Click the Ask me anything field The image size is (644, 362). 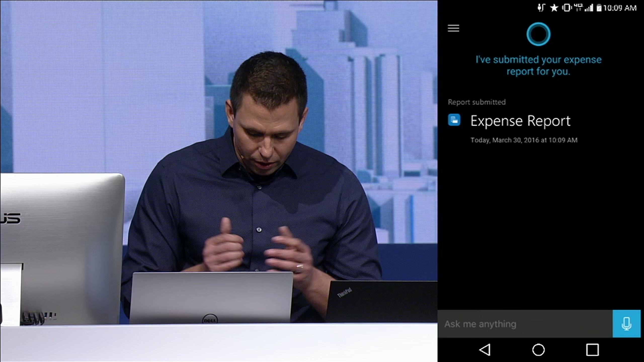[x=525, y=324]
